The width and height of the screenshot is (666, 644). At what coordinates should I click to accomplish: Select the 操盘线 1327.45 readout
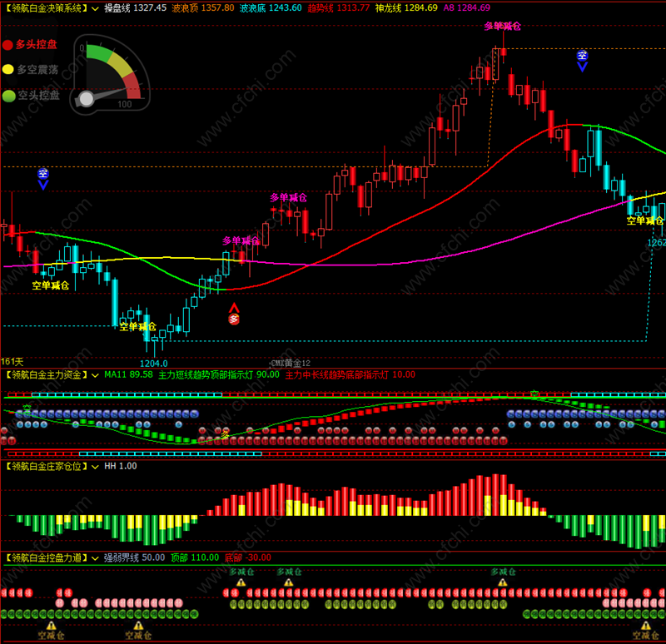click(x=136, y=8)
